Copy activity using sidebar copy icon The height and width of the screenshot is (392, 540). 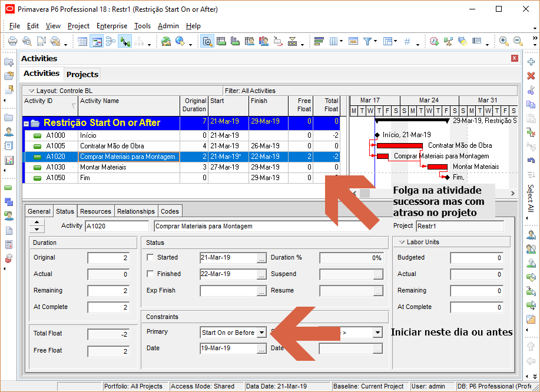click(531, 104)
